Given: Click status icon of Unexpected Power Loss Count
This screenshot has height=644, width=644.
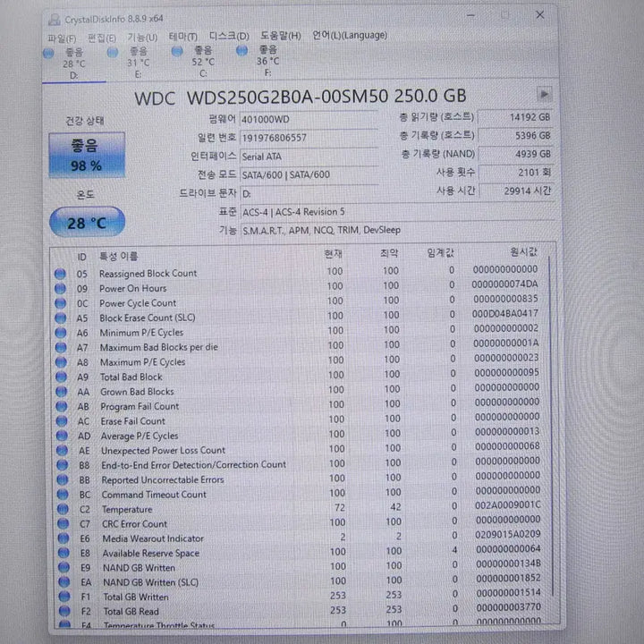Looking at the screenshot, I should (62, 451).
